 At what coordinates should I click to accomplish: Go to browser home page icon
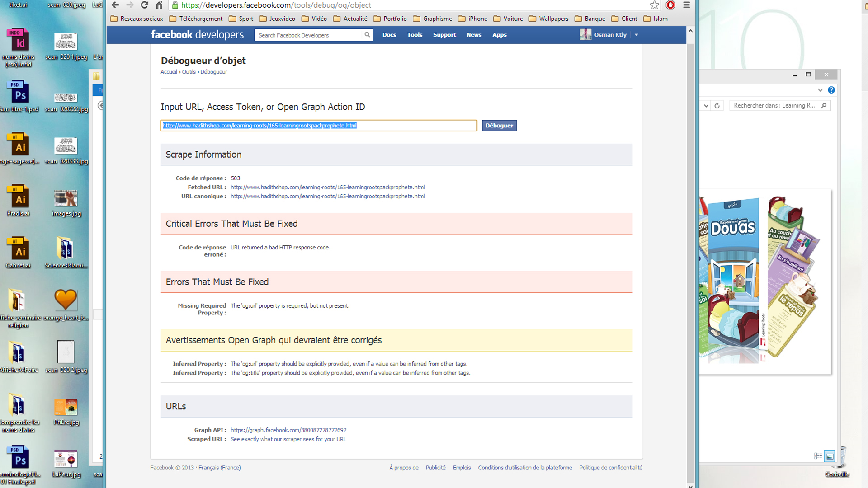159,5
